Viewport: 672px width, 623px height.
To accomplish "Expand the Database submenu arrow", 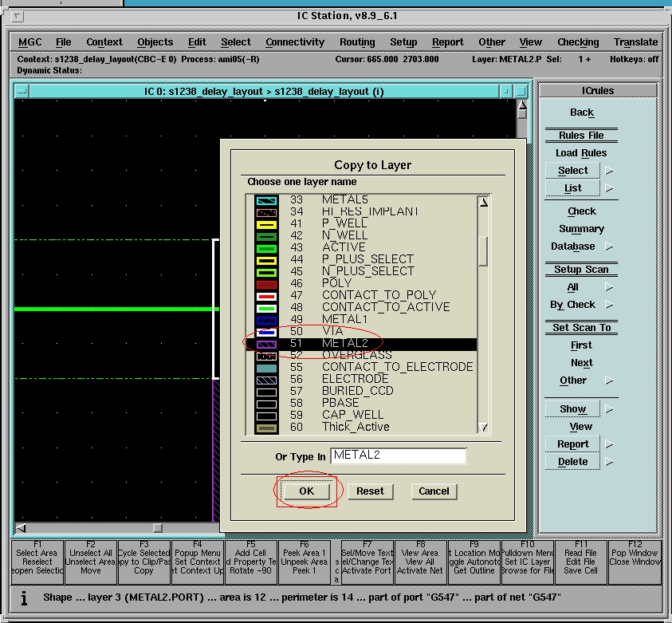I will coord(610,246).
